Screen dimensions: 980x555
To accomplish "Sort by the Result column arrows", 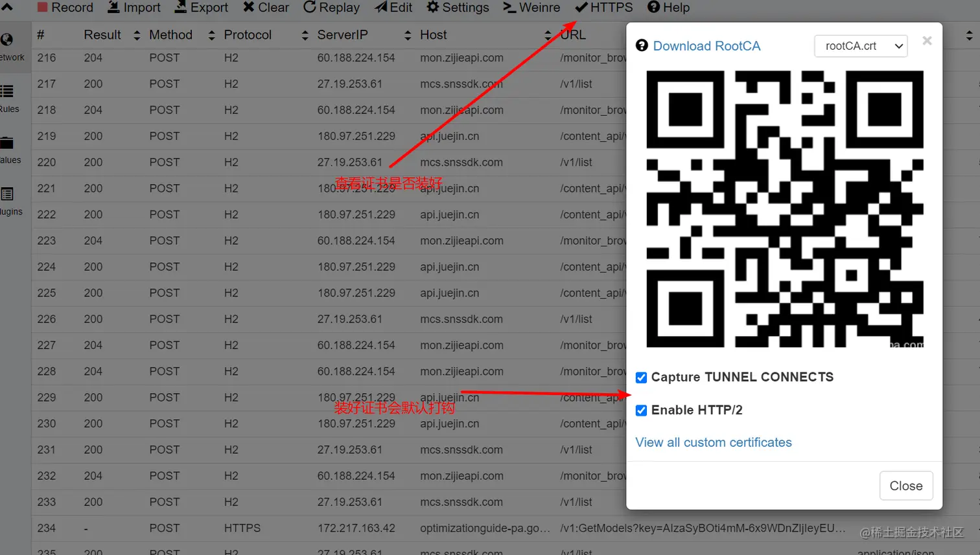I will coord(136,36).
